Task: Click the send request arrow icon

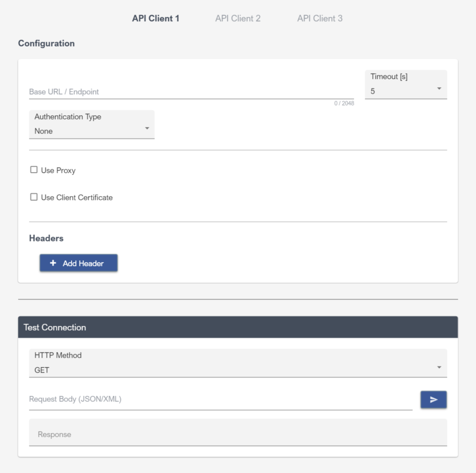Action: [x=433, y=400]
